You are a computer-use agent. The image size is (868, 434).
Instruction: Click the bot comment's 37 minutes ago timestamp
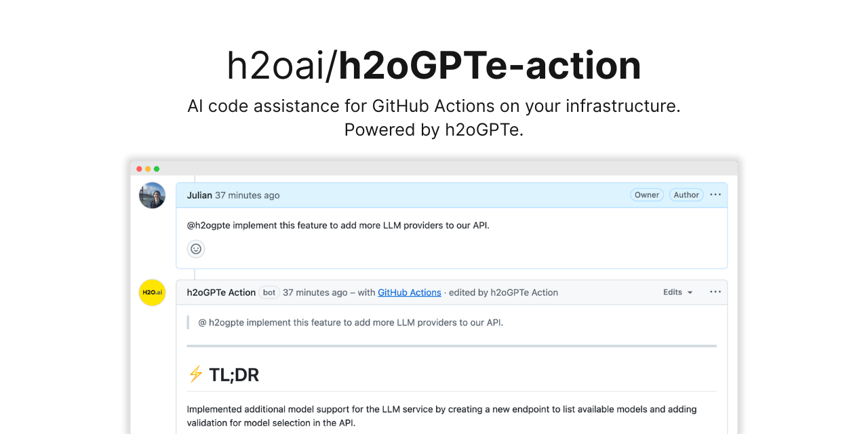(315, 292)
